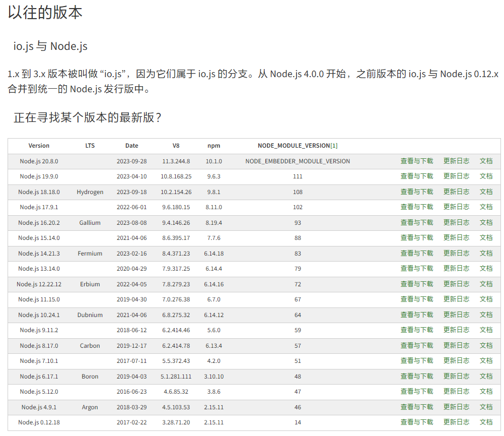Viewport: 504px width, 436px height.
Task: Click 查看与下载 for Node.js 13.14.0
Action: [x=416, y=268]
